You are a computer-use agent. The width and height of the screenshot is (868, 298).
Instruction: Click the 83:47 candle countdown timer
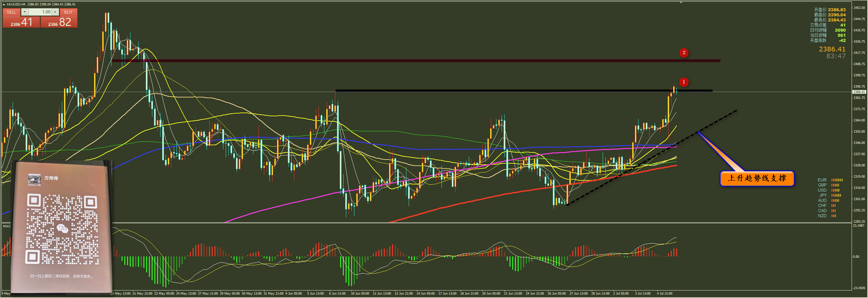click(x=836, y=56)
